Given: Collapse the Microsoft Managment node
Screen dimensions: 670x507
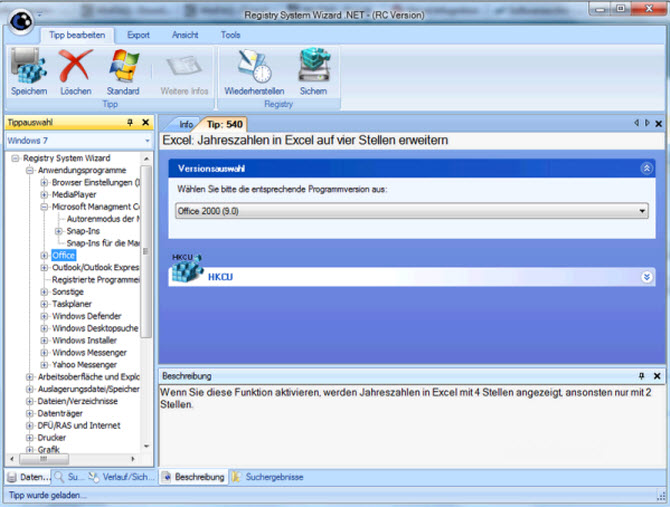Looking at the screenshot, I should click(44, 207).
